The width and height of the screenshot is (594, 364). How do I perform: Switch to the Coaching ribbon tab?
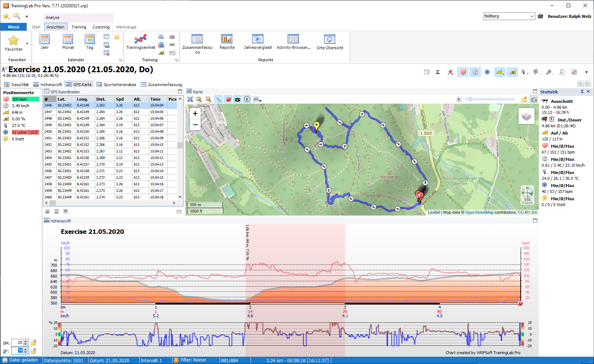tap(101, 27)
